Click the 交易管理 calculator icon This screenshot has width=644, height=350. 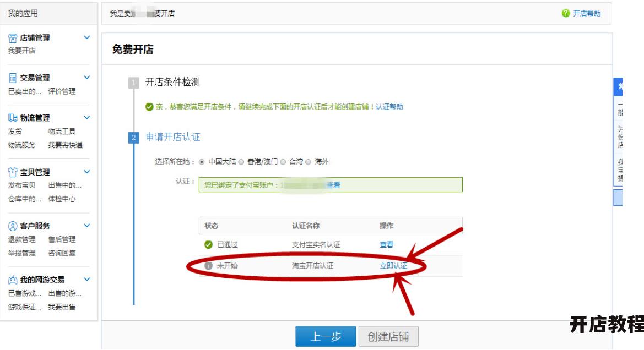[13, 78]
